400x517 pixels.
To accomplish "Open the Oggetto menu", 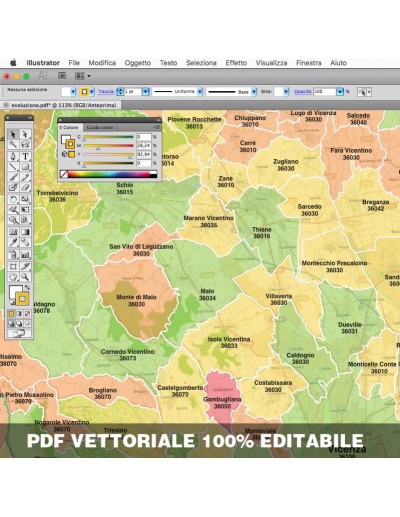I will pyautogui.click(x=138, y=63).
